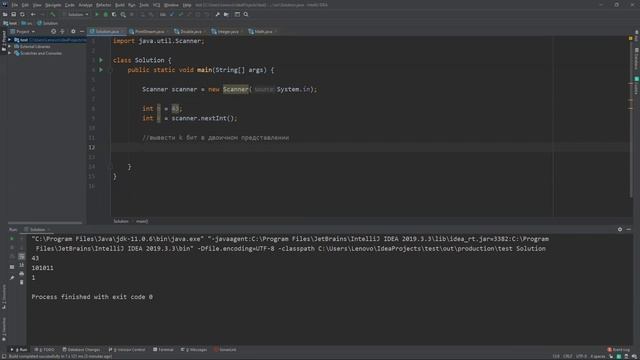Expand the Scratches and Consoles node
The width and height of the screenshot is (640, 360).
tap(10, 53)
